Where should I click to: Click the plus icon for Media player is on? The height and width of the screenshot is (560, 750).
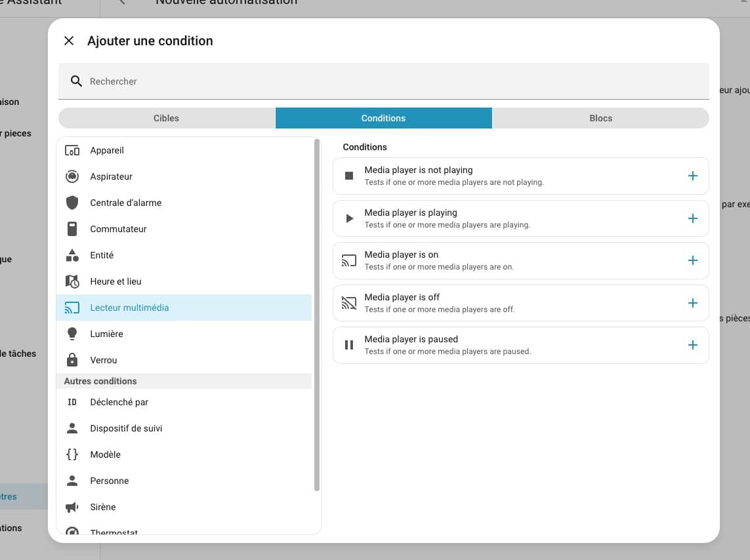pyautogui.click(x=692, y=260)
